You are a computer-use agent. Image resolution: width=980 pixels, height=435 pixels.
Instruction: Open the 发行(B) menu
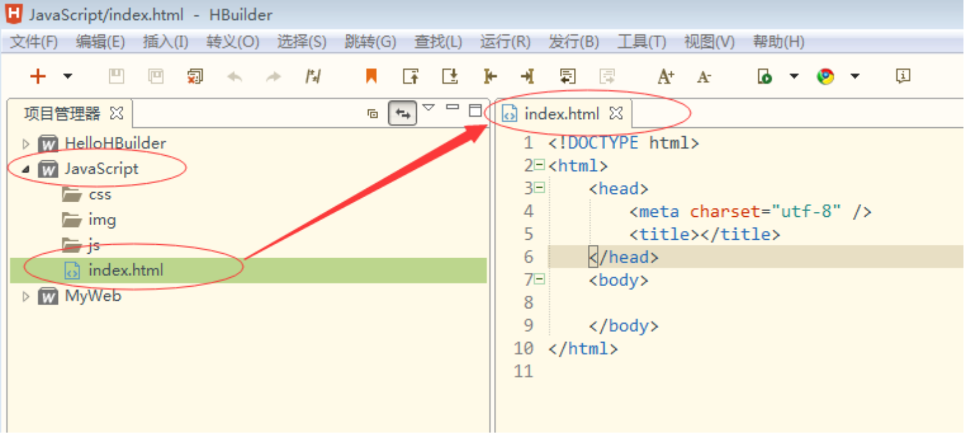tap(574, 42)
